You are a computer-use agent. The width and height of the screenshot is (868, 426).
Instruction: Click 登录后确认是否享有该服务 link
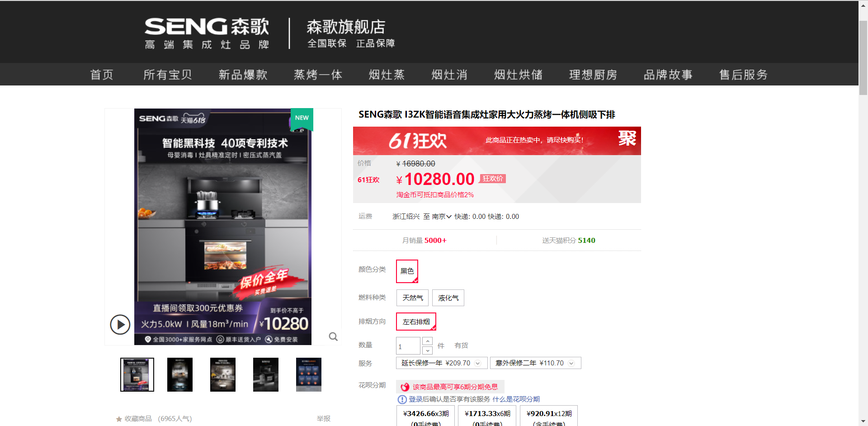[x=449, y=399]
